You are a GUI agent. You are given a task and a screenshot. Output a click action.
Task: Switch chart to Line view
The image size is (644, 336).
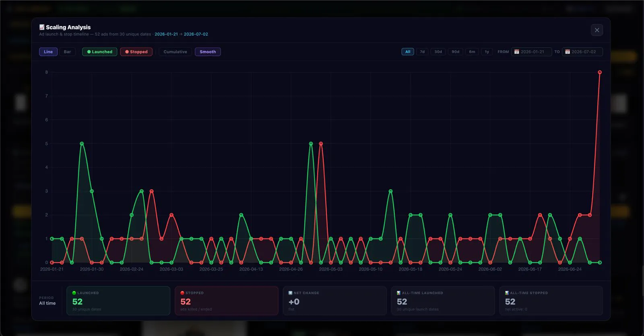click(48, 52)
